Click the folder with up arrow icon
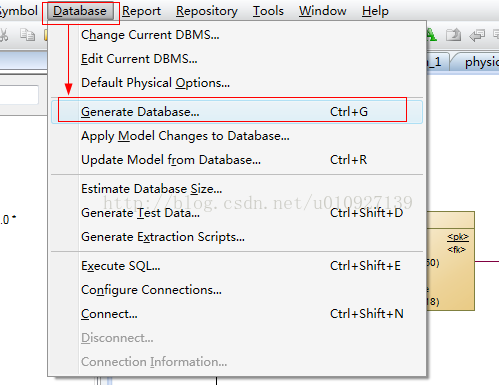Viewport: 499px width, 385px height. click(x=453, y=35)
